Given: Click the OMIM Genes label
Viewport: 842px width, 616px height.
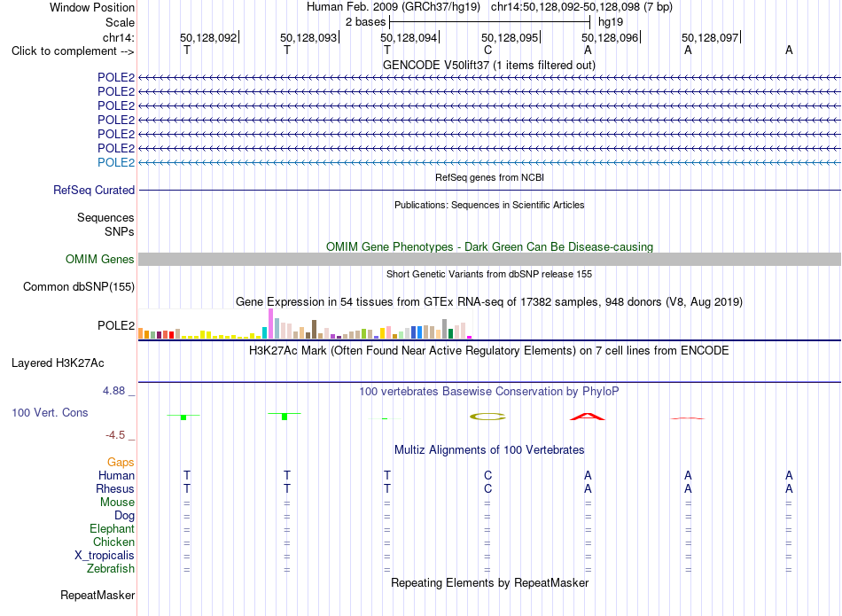Looking at the screenshot, I should coord(100,260).
